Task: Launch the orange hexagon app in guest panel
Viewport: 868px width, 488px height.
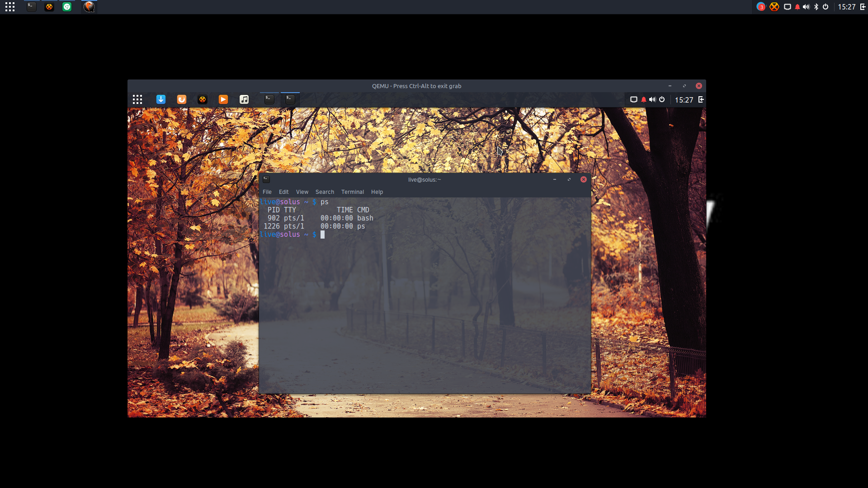Action: pos(203,99)
